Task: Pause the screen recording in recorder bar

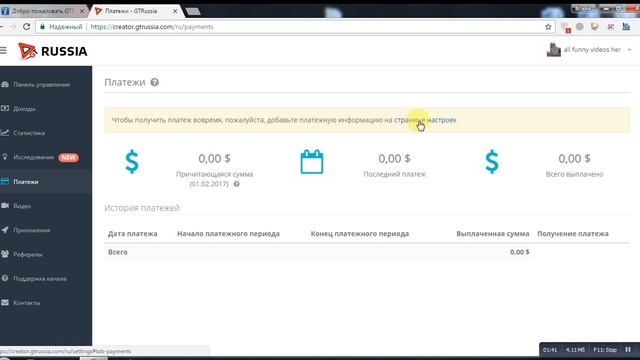Action: point(628,350)
